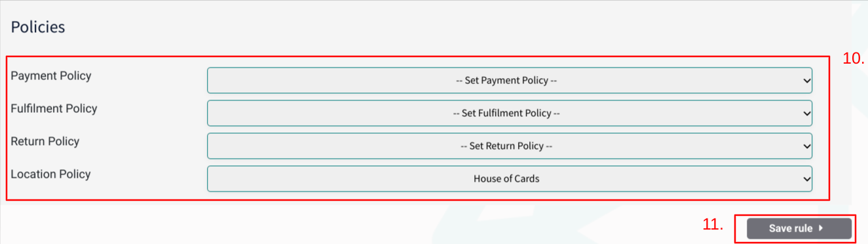The height and width of the screenshot is (244, 868).
Task: Click the Fulfilment Policy chevron arrow
Action: [x=806, y=113]
